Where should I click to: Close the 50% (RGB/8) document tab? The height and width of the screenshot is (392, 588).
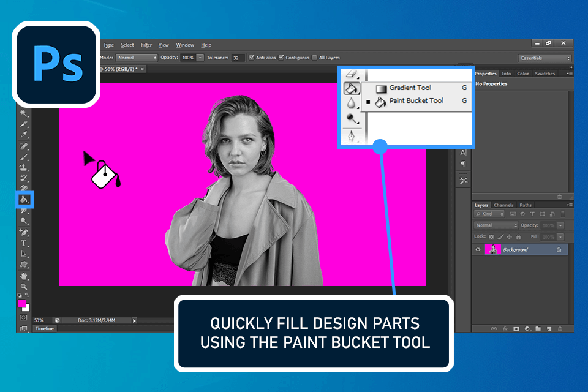(x=143, y=69)
